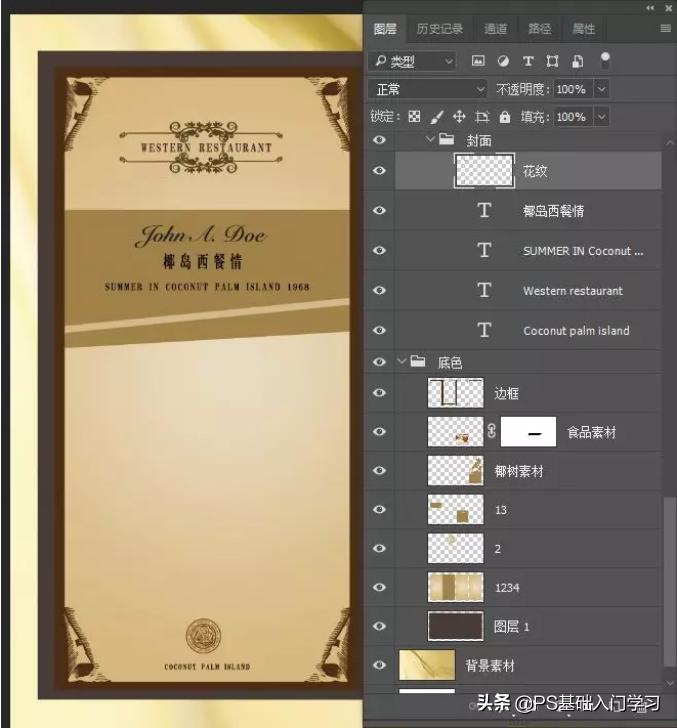Toggle layer filtering on/off switch
The width and height of the screenshot is (677, 728).
(604, 59)
